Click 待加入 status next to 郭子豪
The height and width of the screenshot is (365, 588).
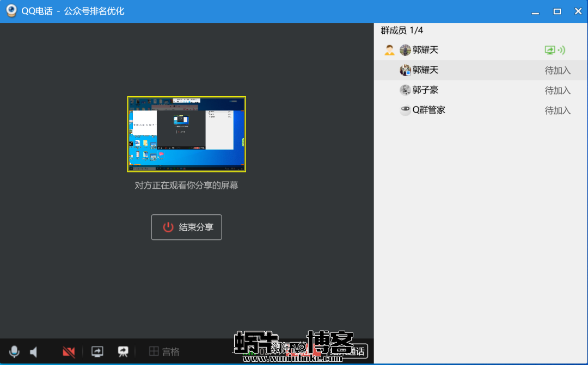click(558, 90)
